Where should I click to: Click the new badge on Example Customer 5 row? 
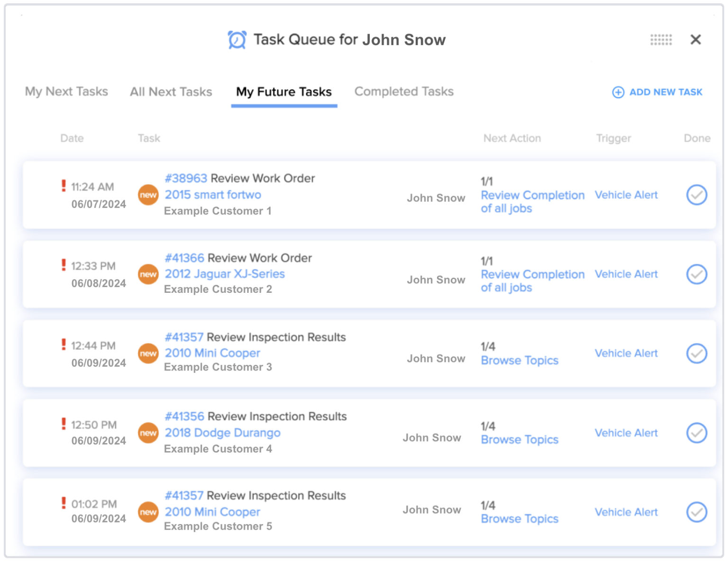coord(148,512)
